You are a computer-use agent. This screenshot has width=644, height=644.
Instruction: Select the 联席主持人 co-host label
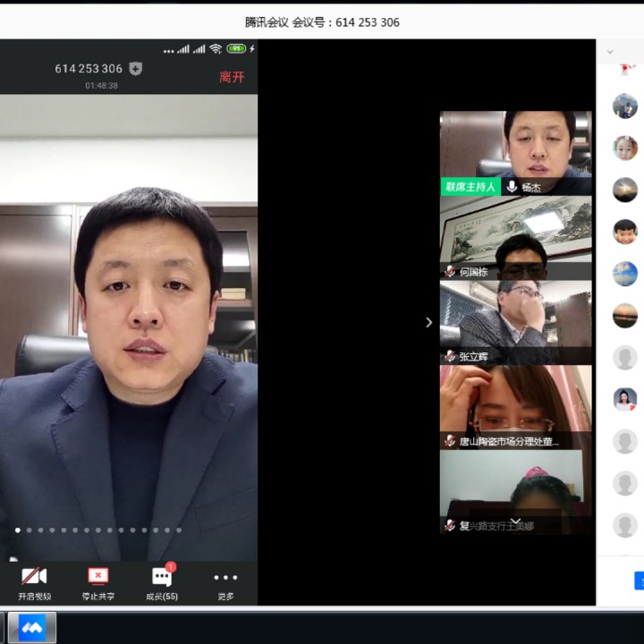pyautogui.click(x=470, y=187)
